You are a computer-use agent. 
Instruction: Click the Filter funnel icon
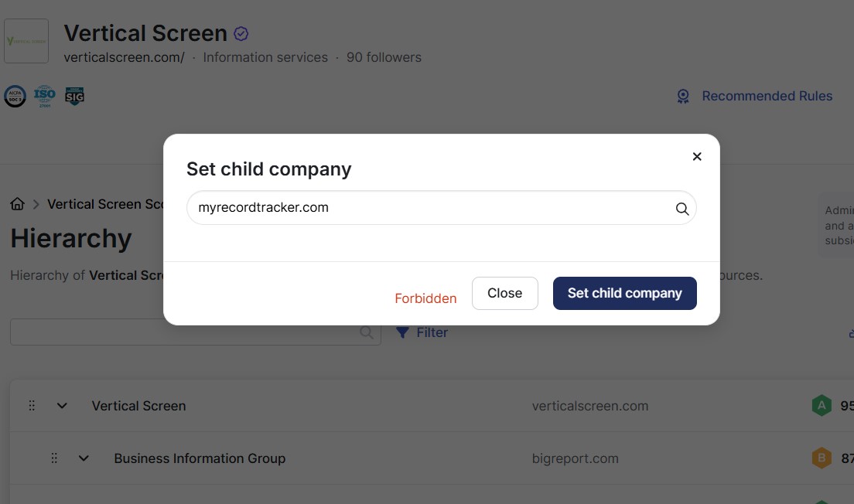coord(402,332)
